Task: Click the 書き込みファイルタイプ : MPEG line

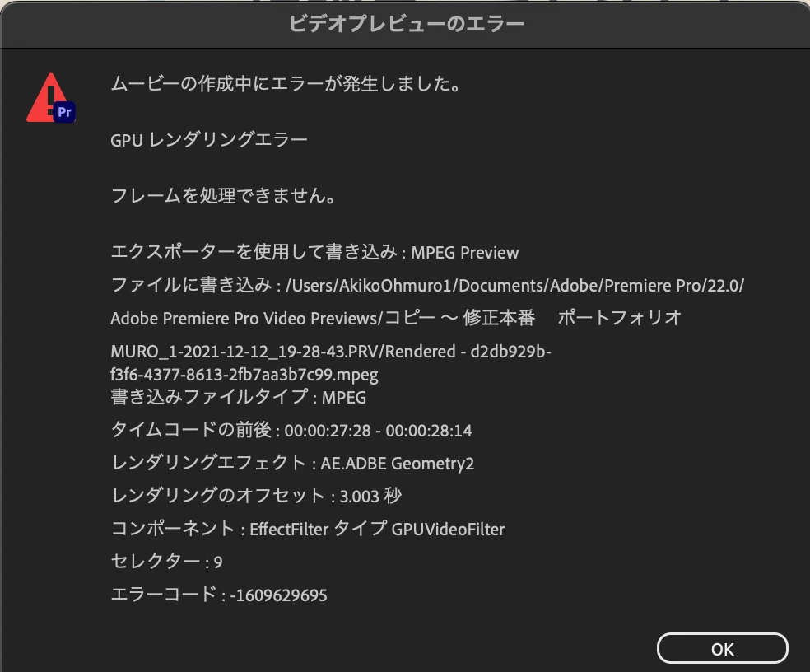Action: [x=239, y=397]
